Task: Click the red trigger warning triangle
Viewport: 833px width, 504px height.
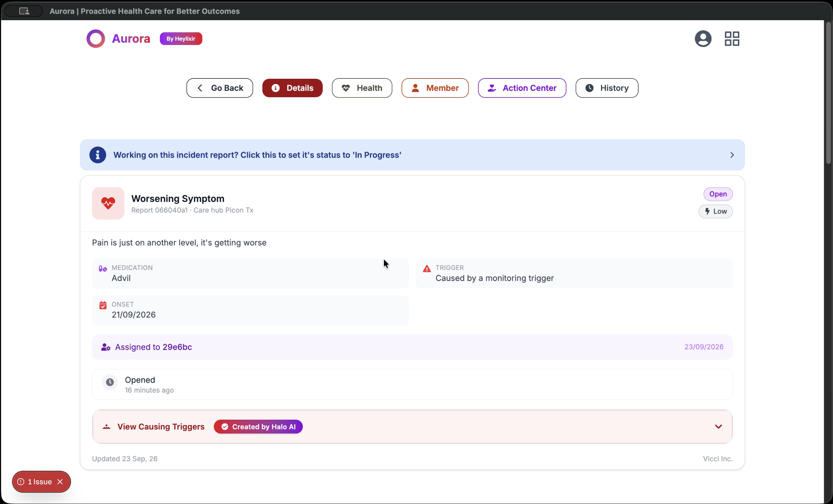Action: 427,269
